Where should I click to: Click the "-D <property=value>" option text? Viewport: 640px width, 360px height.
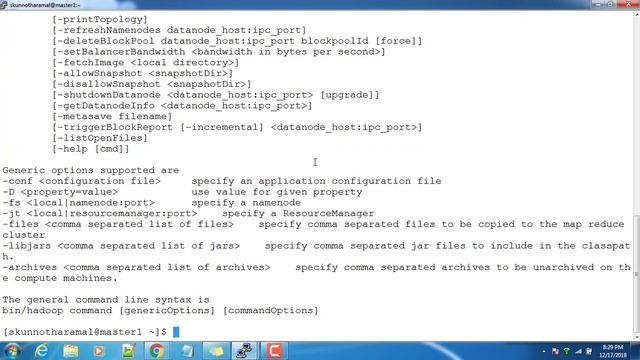60,192
